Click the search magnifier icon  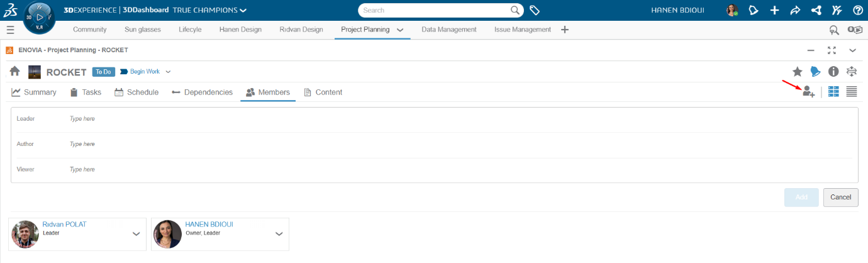(x=515, y=10)
